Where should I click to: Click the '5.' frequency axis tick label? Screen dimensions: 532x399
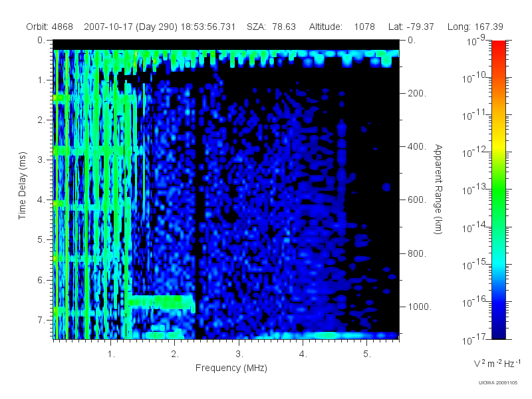coord(367,354)
